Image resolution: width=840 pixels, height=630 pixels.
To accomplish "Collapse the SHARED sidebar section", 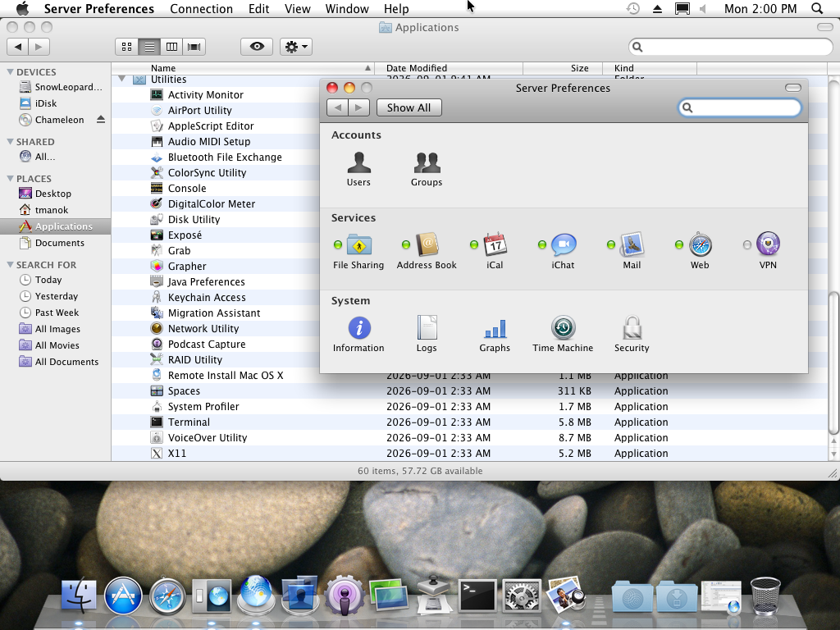I will (10, 141).
